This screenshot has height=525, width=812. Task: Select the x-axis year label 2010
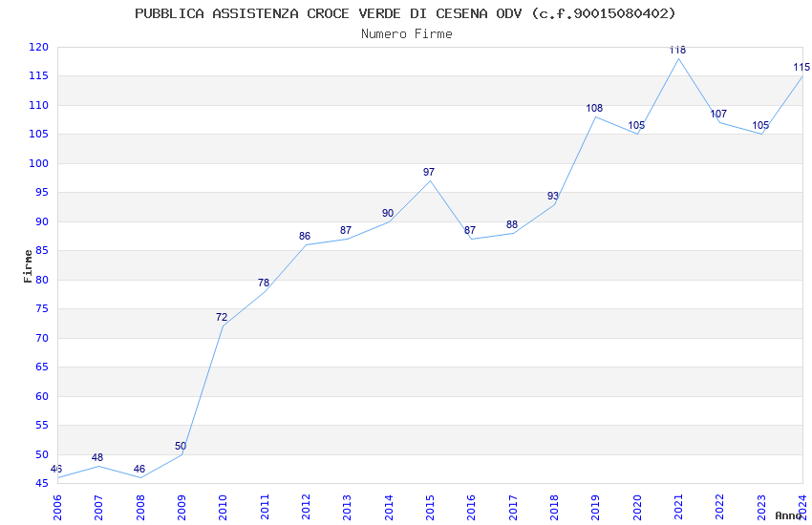coord(224,508)
